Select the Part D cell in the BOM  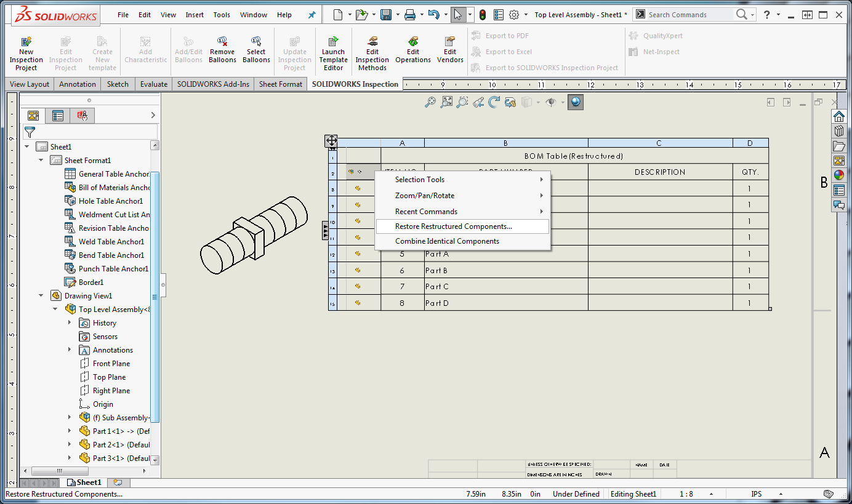click(505, 303)
